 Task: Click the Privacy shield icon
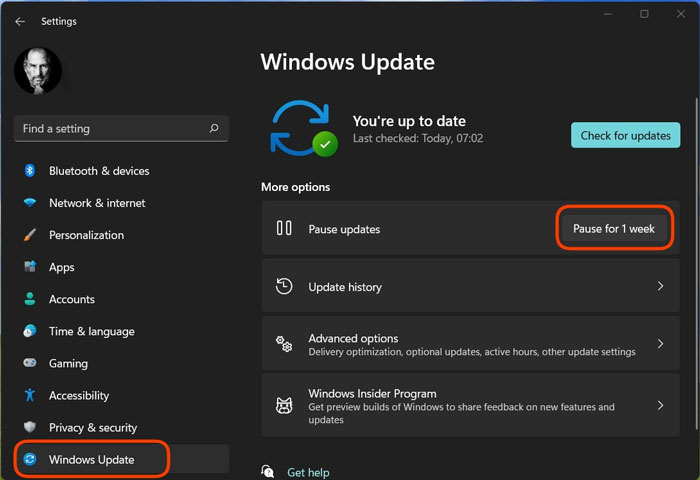30,427
